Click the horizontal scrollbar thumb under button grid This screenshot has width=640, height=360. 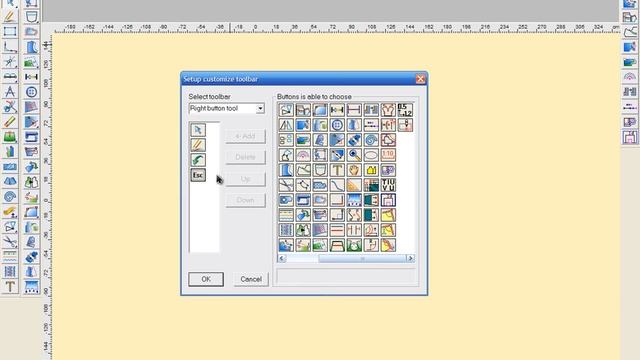click(x=362, y=258)
